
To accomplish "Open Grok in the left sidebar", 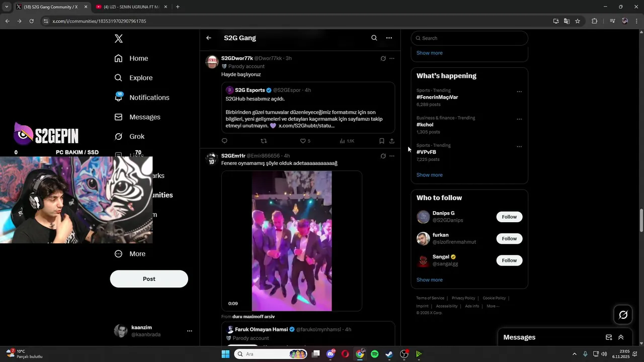I will point(129,136).
